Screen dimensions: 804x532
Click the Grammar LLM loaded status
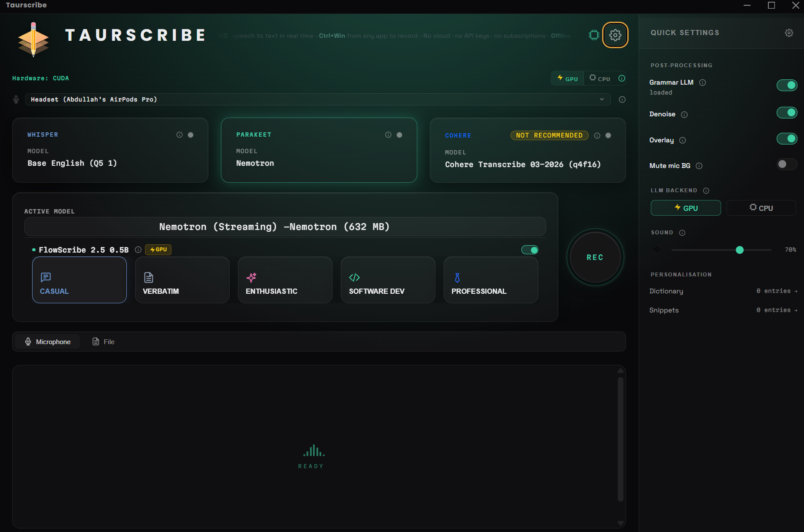click(x=661, y=92)
